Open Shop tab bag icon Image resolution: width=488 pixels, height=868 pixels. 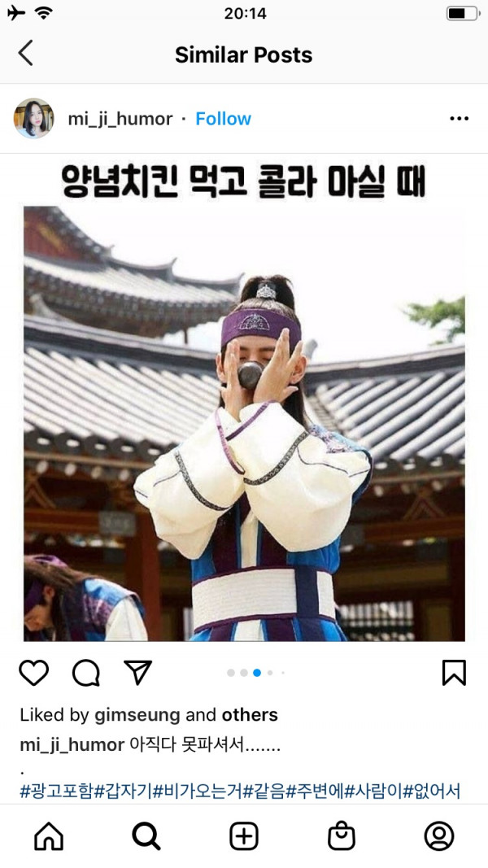342,835
